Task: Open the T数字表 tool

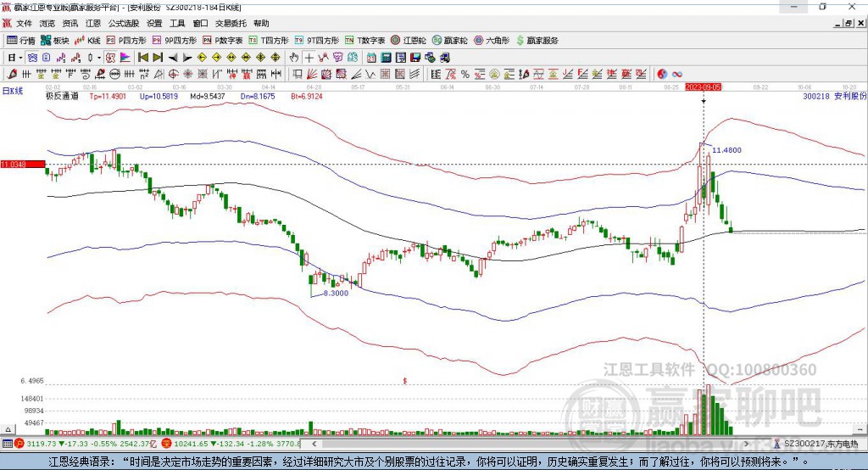Action: coord(364,41)
